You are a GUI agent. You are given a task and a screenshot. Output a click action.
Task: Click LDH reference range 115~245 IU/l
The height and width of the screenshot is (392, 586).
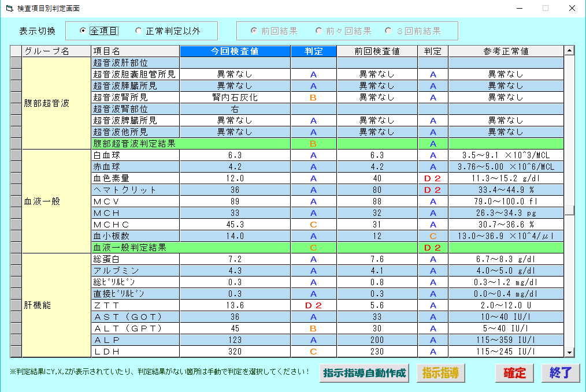506,352
